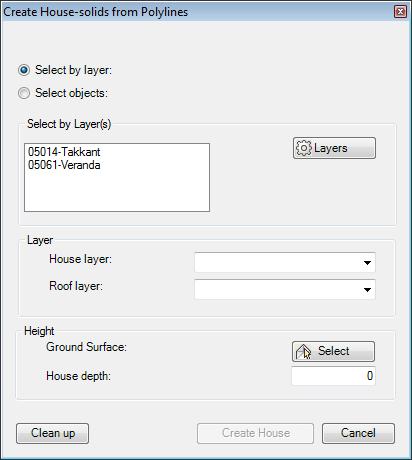Click the Create House button

(x=255, y=433)
